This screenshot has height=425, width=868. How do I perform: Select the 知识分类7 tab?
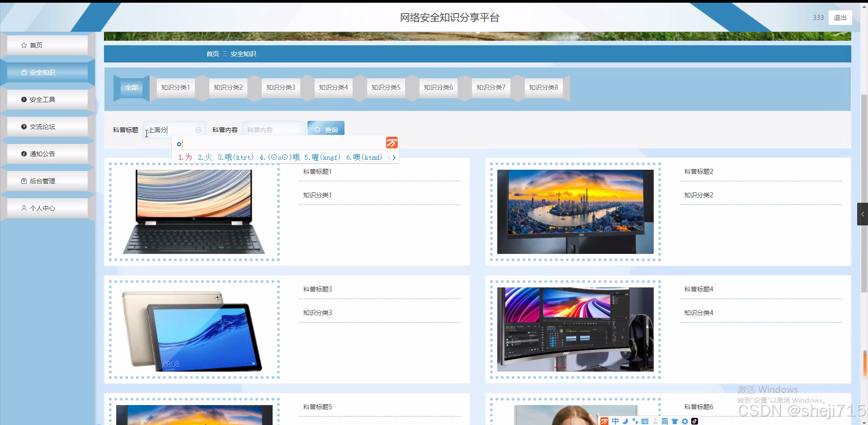coord(491,87)
